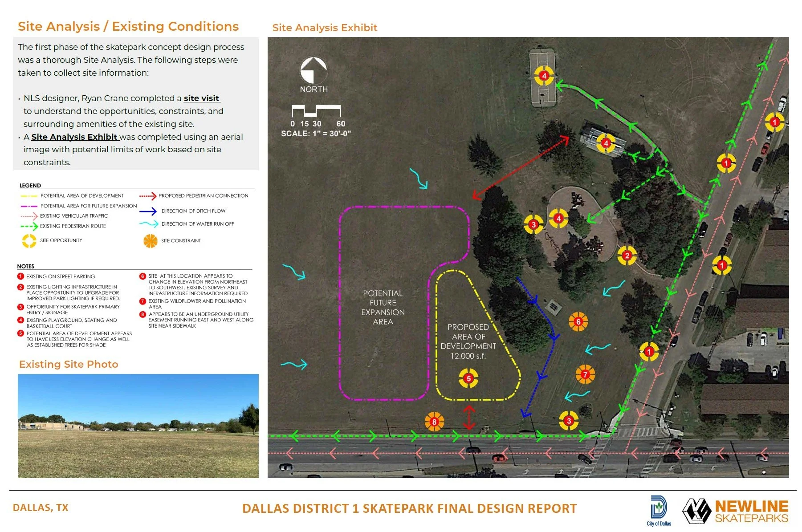The width and height of the screenshot is (802, 532).
Task: Click the red number 1 bullet in Notes
Action: click(x=20, y=276)
